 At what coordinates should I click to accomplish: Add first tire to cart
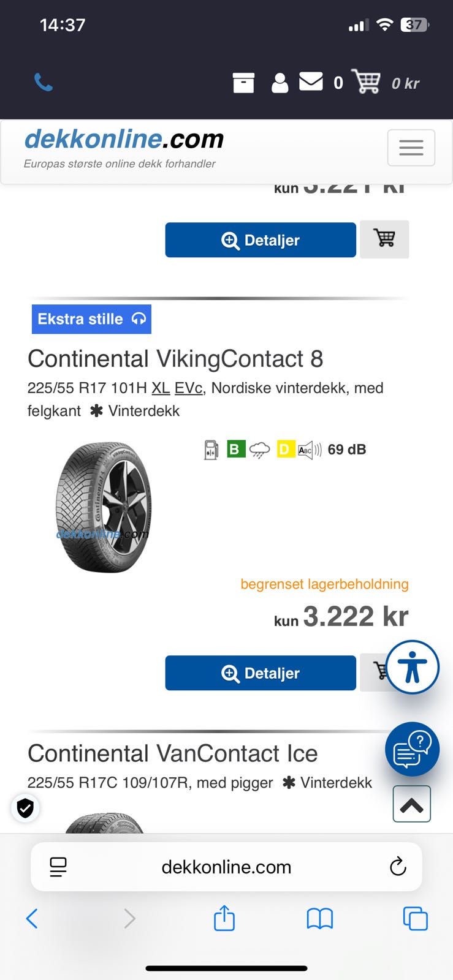click(x=384, y=239)
